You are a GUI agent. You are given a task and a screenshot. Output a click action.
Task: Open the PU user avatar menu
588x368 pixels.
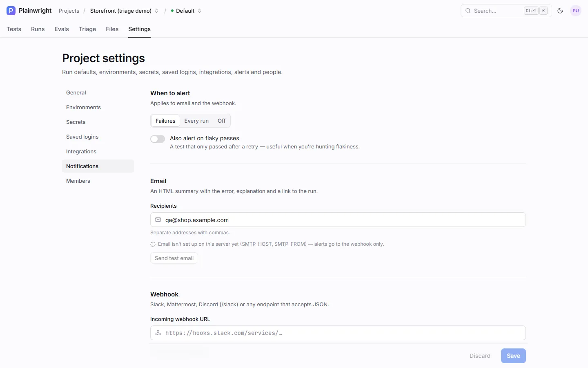pyautogui.click(x=576, y=11)
